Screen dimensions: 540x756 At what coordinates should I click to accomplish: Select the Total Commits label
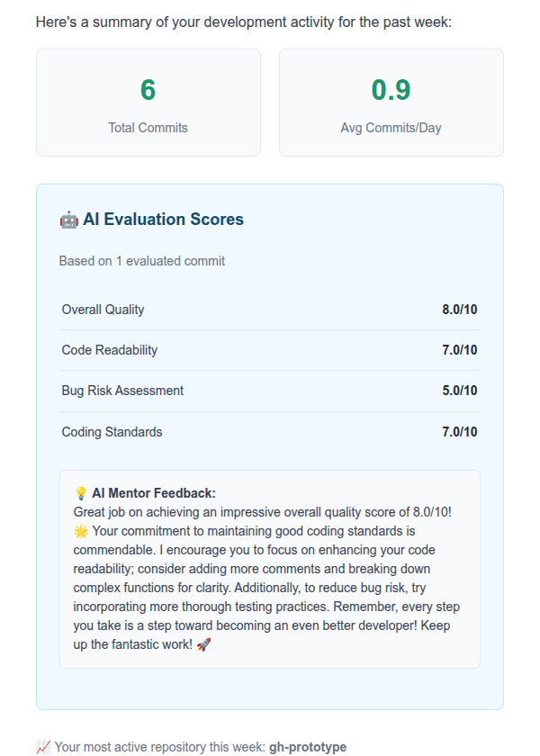pyautogui.click(x=148, y=128)
